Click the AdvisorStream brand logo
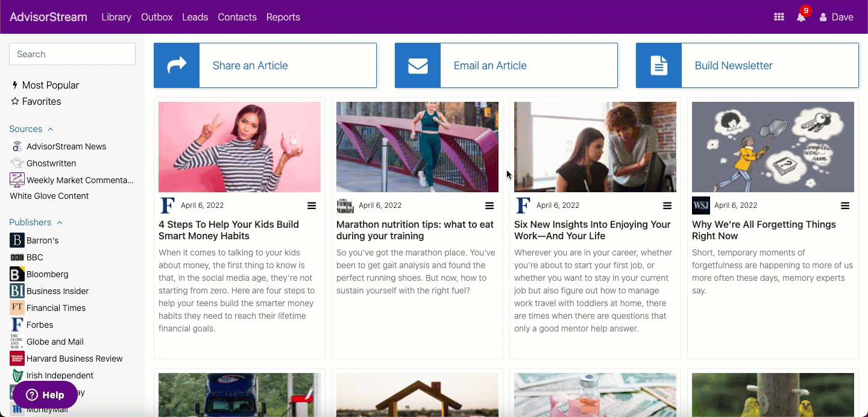Viewport: 868px width, 417px height. click(48, 17)
